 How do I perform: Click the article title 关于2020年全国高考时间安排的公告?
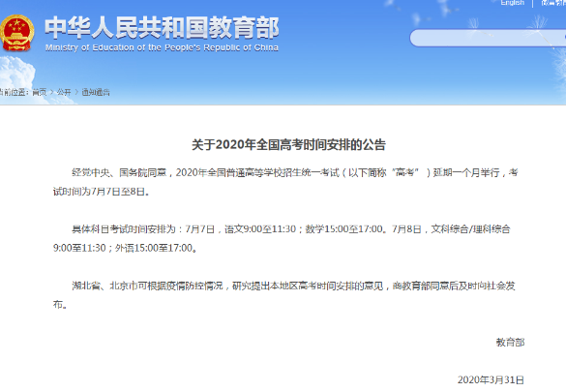pos(288,145)
